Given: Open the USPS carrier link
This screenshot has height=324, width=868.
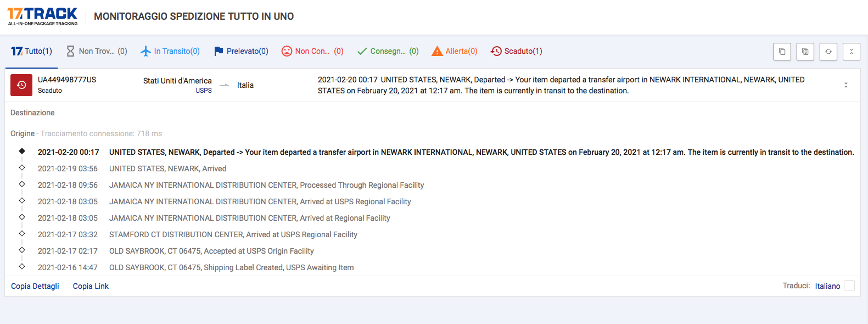Looking at the screenshot, I should click(x=204, y=91).
